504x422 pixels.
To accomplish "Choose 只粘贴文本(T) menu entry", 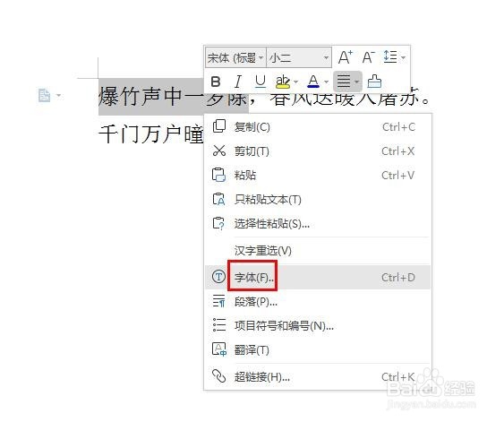I will click(x=318, y=200).
